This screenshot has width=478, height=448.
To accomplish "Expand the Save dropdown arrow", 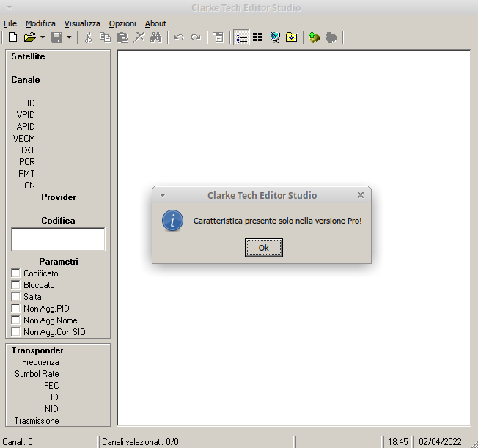I will point(69,37).
